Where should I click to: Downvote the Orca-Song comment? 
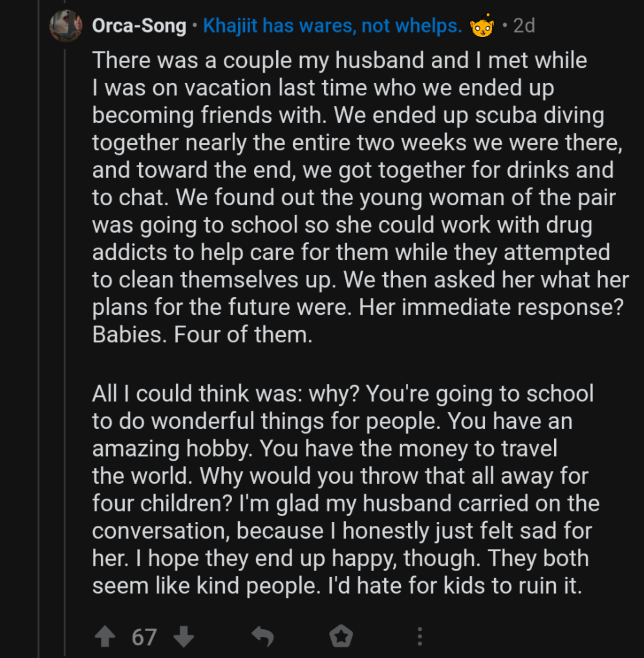(184, 637)
